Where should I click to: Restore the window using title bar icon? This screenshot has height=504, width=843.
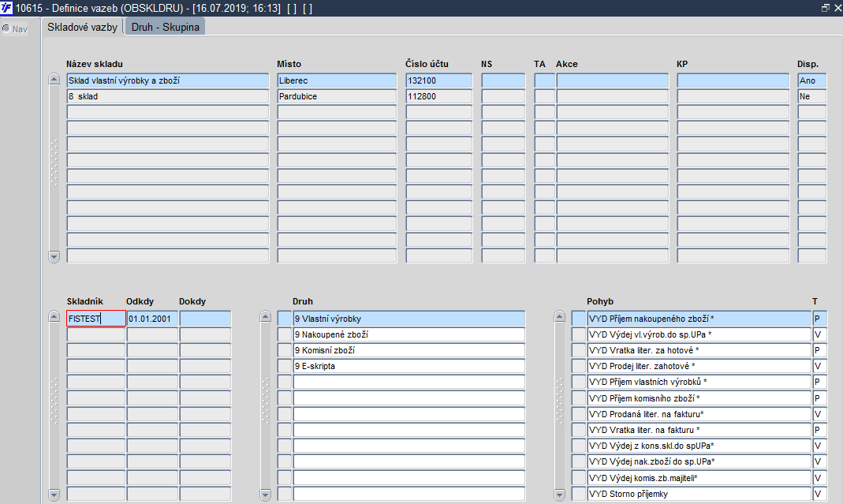click(826, 8)
